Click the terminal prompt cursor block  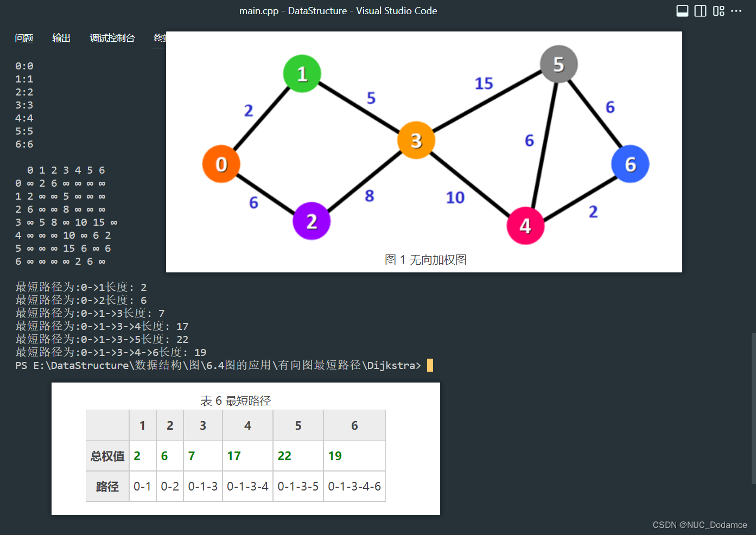click(430, 365)
